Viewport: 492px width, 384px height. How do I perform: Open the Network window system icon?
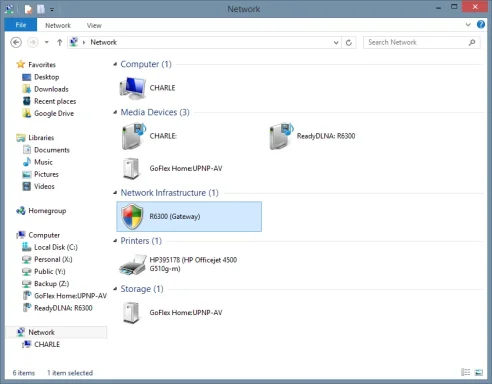click(9, 9)
